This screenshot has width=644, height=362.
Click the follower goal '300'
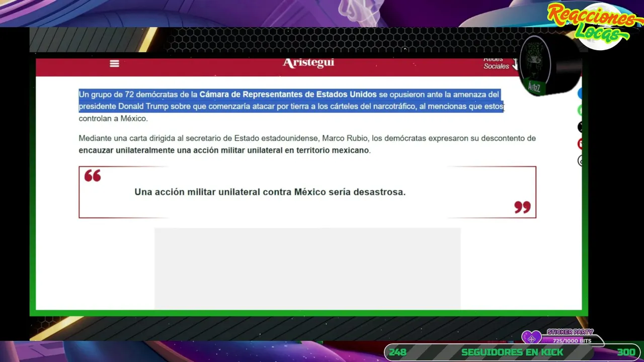(x=626, y=352)
